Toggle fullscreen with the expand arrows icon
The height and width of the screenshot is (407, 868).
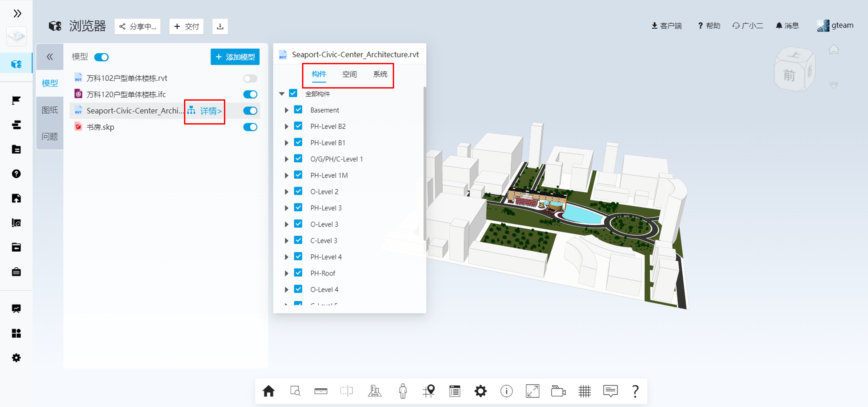(x=533, y=391)
